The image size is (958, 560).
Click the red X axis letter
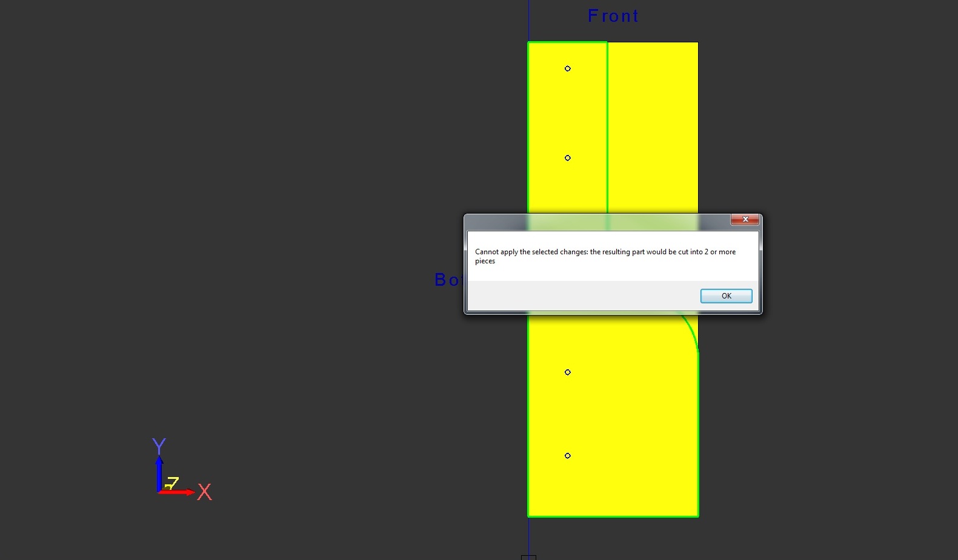coord(205,492)
